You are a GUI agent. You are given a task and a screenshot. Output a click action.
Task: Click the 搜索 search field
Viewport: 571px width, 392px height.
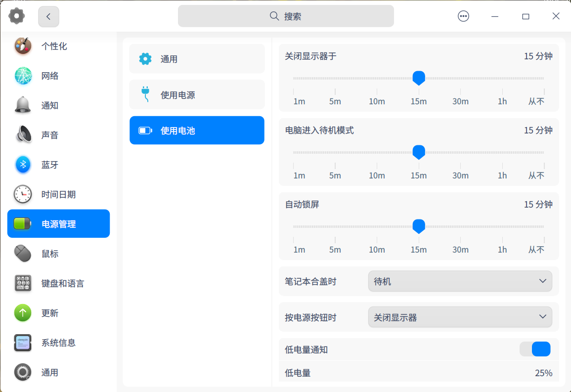click(x=286, y=16)
